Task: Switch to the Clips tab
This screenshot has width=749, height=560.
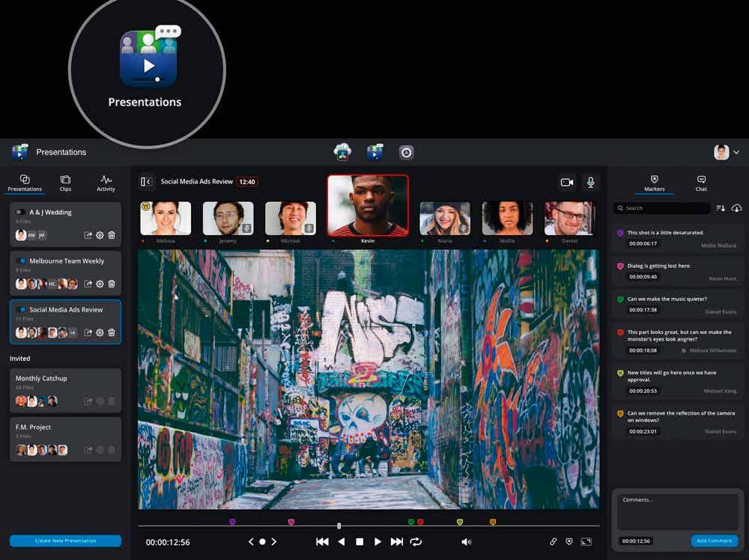Action: (x=65, y=183)
